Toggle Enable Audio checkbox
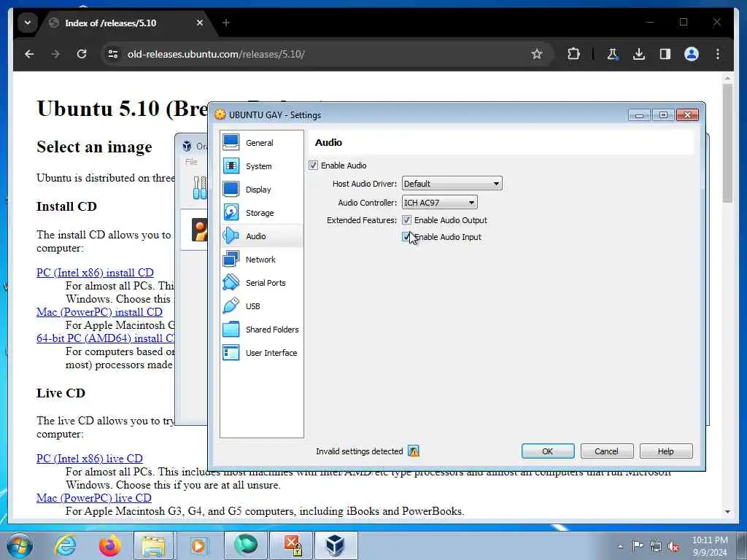The image size is (747, 560). [313, 166]
